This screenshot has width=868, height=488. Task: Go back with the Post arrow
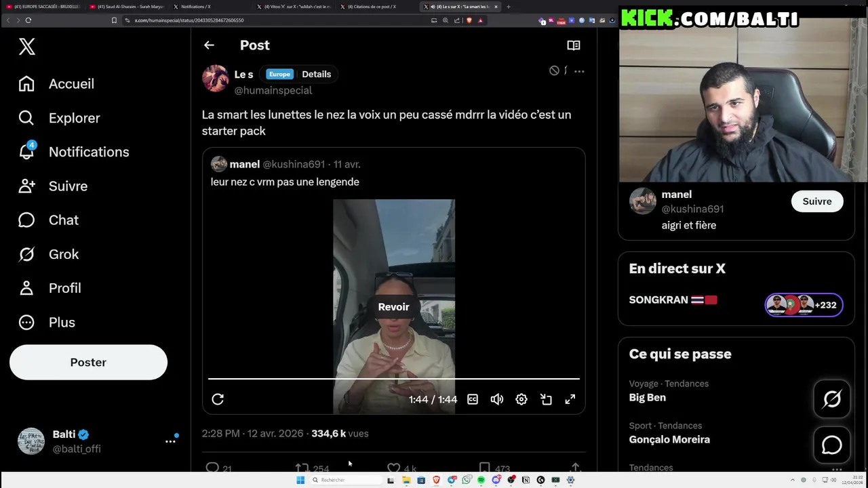(x=209, y=45)
